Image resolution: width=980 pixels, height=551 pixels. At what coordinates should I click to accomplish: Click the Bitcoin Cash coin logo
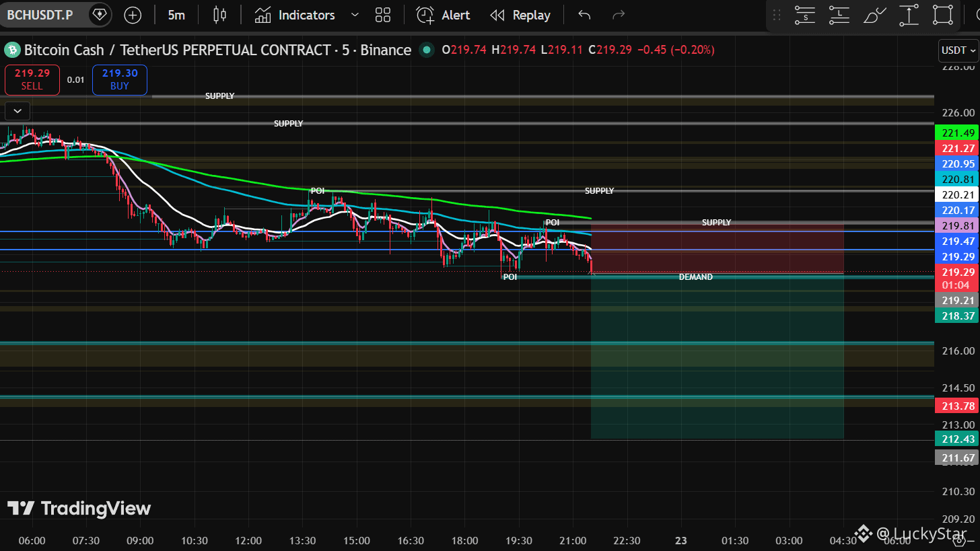click(12, 50)
